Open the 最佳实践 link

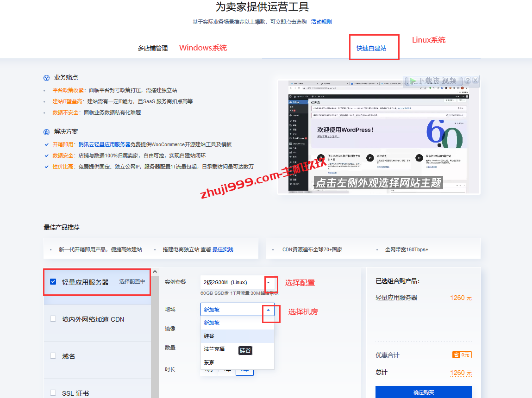pyautogui.click(x=223, y=249)
